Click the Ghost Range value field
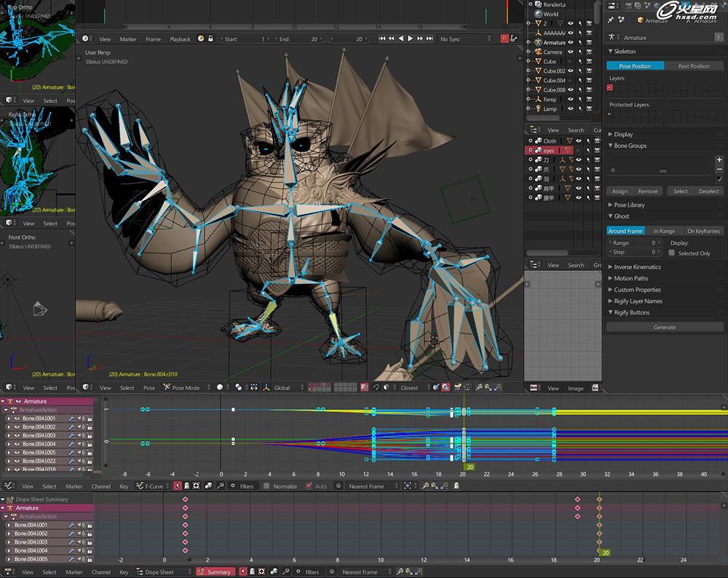Image resolution: width=728 pixels, height=578 pixels. click(x=635, y=243)
